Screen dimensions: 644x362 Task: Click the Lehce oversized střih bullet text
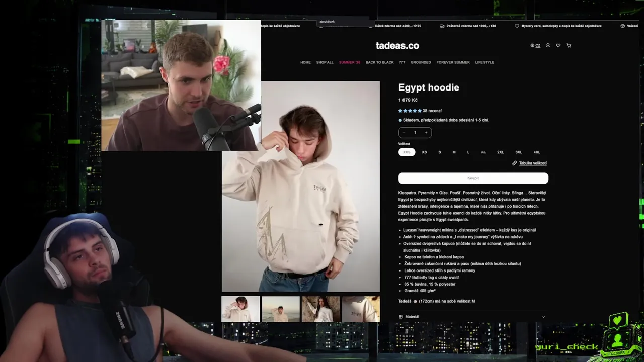tap(440, 270)
